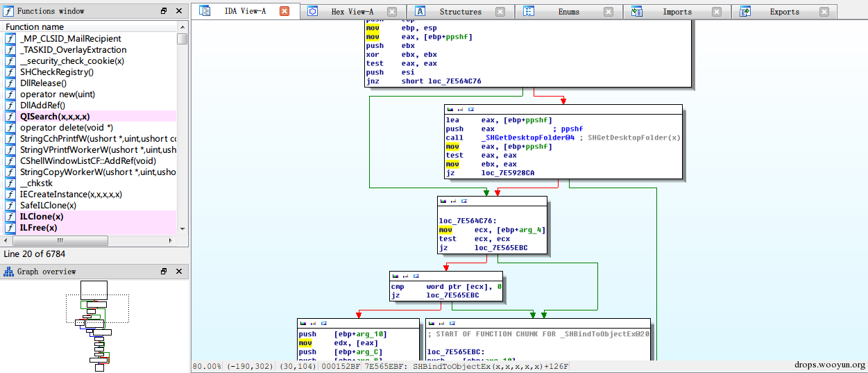This screenshot has height=373, width=868.
Task: Switch to the Imports tab
Action: pyautogui.click(x=676, y=12)
